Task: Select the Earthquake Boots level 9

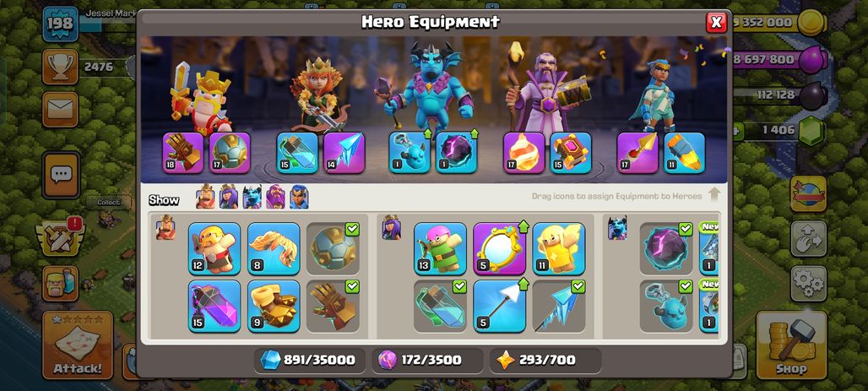Action: click(274, 306)
